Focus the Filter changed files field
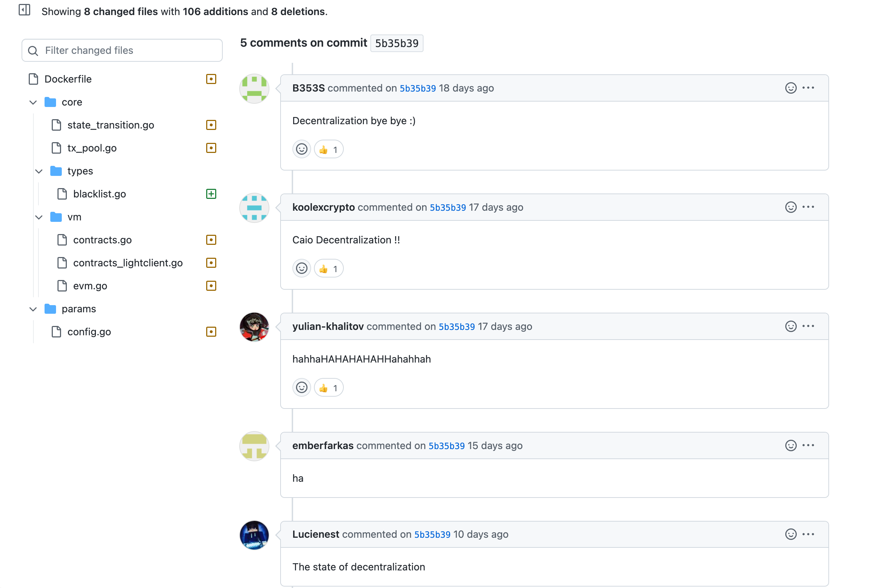The height and width of the screenshot is (588, 888). [x=128, y=50]
